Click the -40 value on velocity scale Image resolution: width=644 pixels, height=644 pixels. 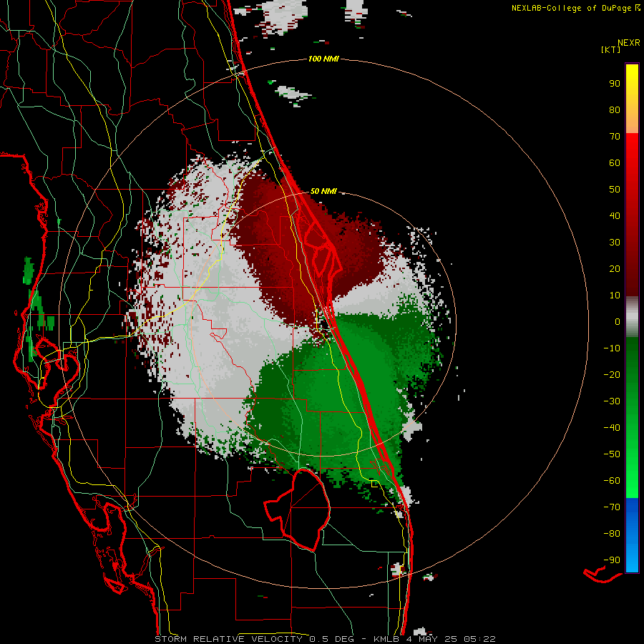pos(612,428)
